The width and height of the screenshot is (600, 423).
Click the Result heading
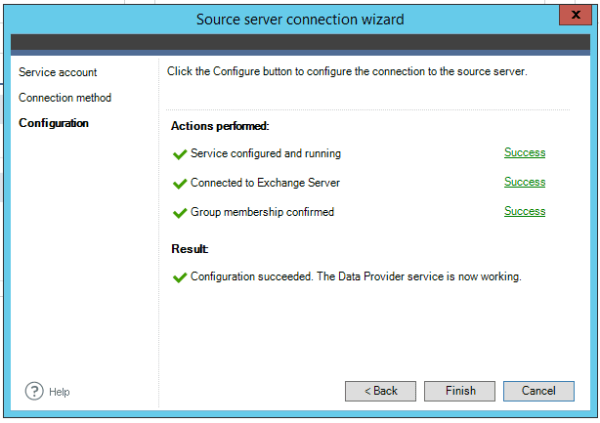190,248
